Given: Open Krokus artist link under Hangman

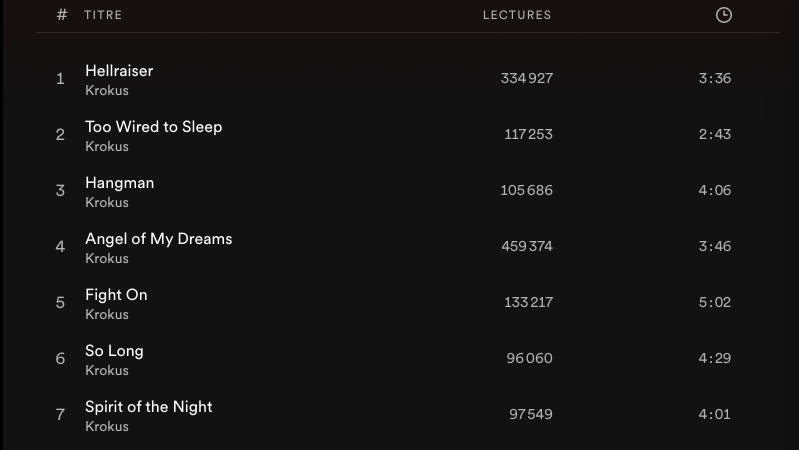Looking at the screenshot, I should pyautogui.click(x=107, y=202).
